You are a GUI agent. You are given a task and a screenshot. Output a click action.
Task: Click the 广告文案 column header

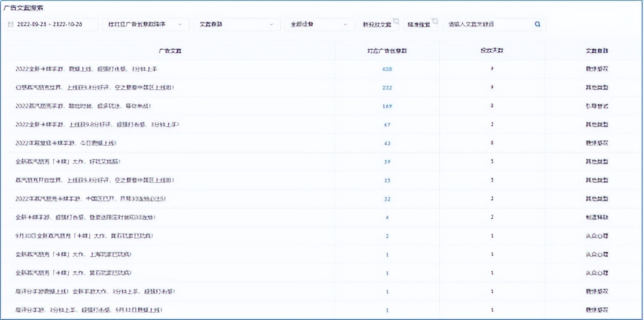pyautogui.click(x=170, y=51)
